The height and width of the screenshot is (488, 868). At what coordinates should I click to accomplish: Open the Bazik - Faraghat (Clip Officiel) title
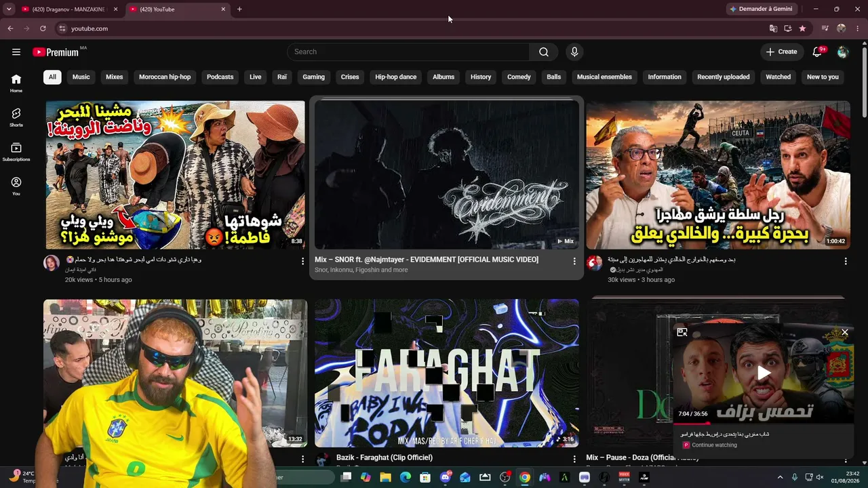pyautogui.click(x=384, y=457)
